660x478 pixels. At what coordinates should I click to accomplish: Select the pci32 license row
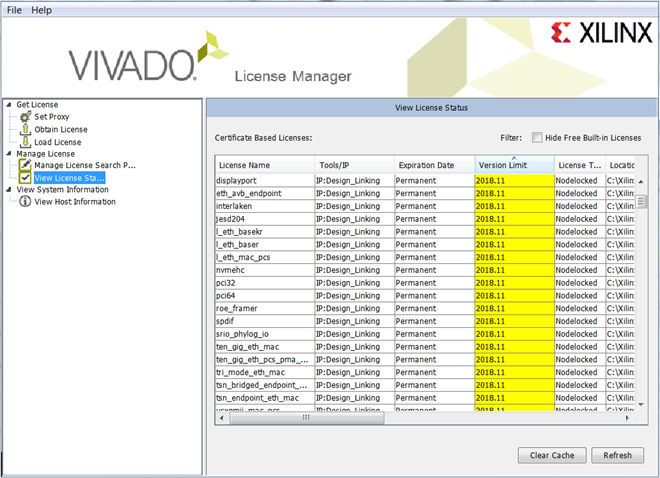click(425, 283)
